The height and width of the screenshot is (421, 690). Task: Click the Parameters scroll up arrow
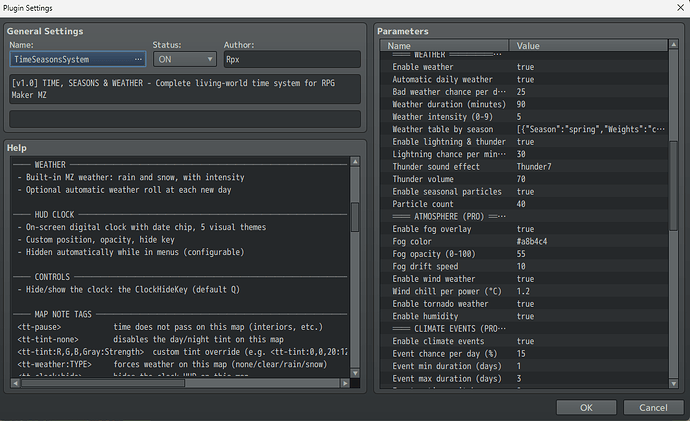click(673, 44)
